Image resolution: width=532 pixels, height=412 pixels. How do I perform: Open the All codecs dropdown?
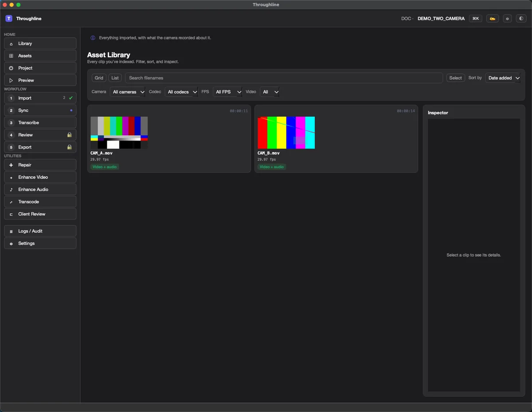click(181, 92)
